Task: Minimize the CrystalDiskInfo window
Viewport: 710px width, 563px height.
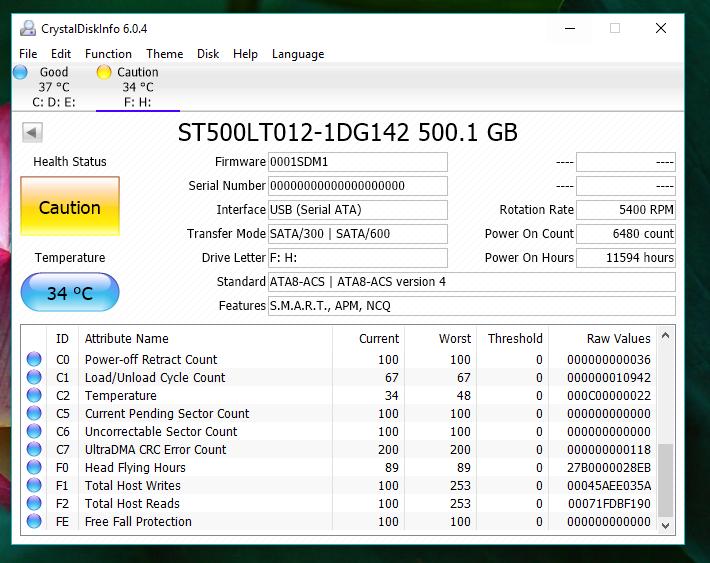Action: pyautogui.click(x=570, y=29)
